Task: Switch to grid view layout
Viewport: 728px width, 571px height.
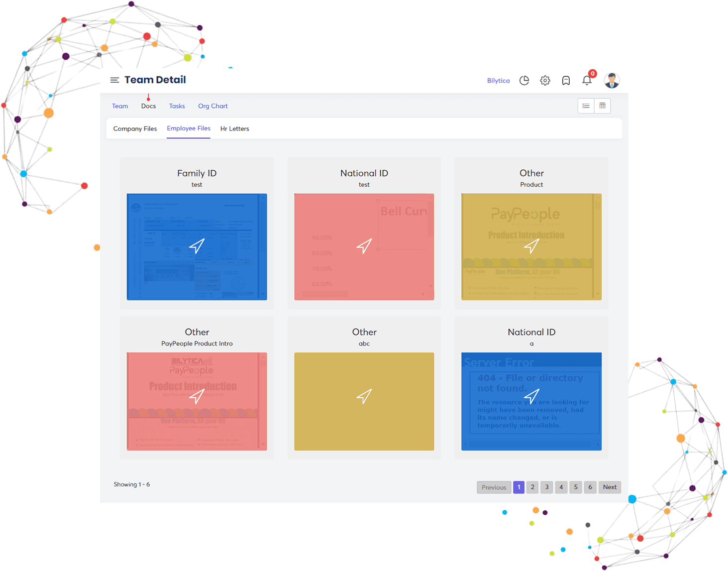Action: 602,106
